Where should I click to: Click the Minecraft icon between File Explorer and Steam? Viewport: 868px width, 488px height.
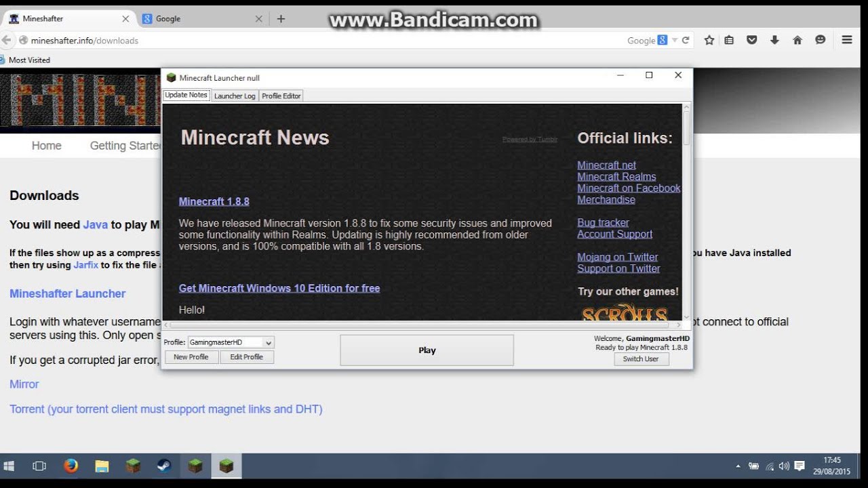pos(133,466)
